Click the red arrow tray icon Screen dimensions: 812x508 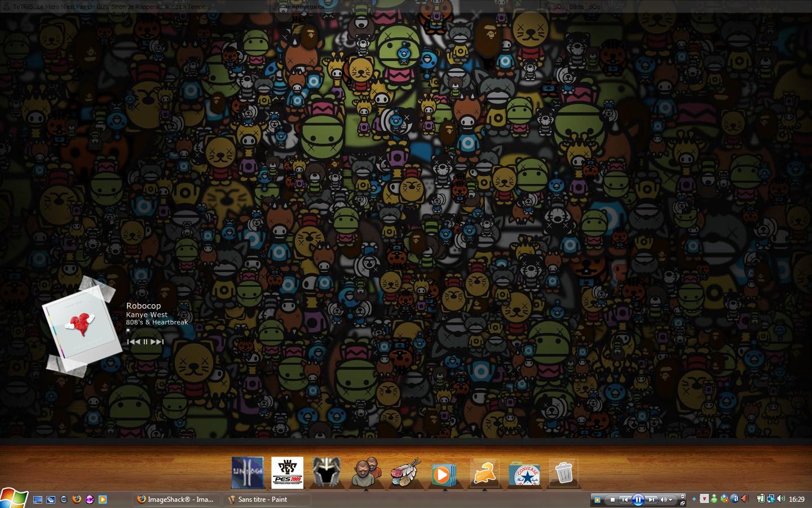click(704, 499)
